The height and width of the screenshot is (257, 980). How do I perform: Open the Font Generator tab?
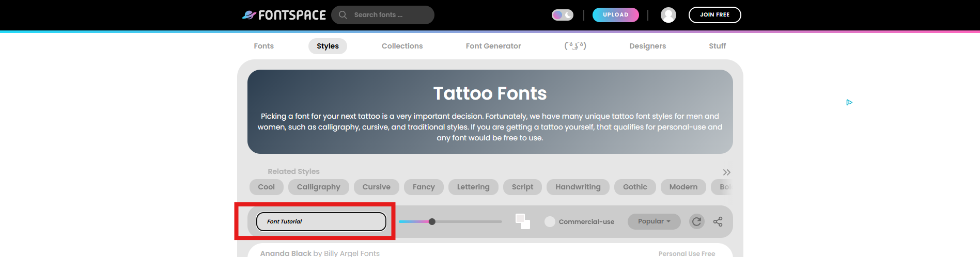(493, 46)
